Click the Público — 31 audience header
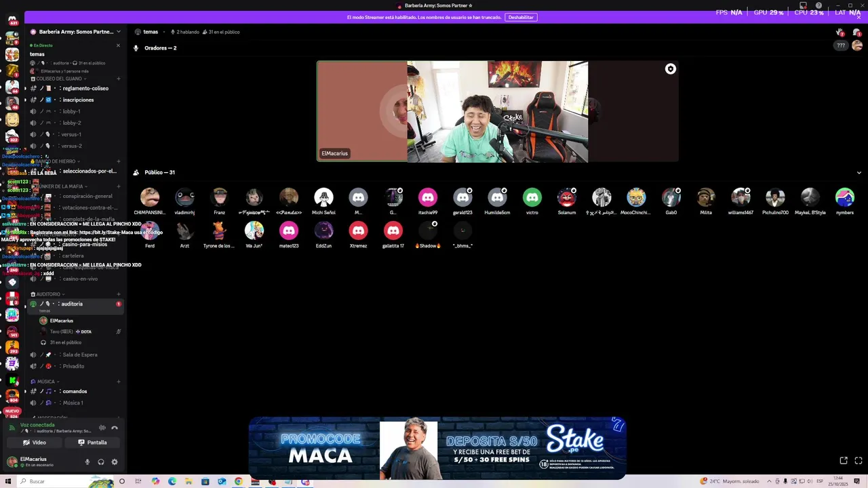Screen dimensions: 868x488 [x=159, y=172]
